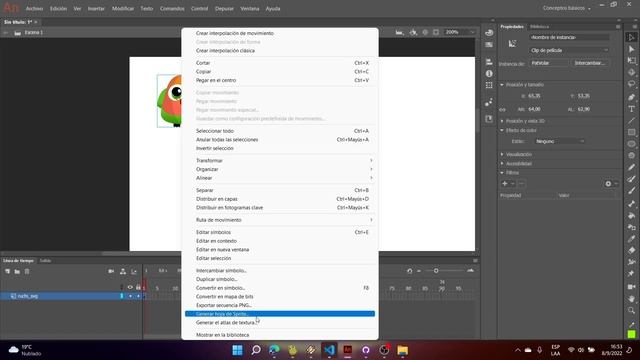Select the Eyedropper tool

tap(631, 239)
